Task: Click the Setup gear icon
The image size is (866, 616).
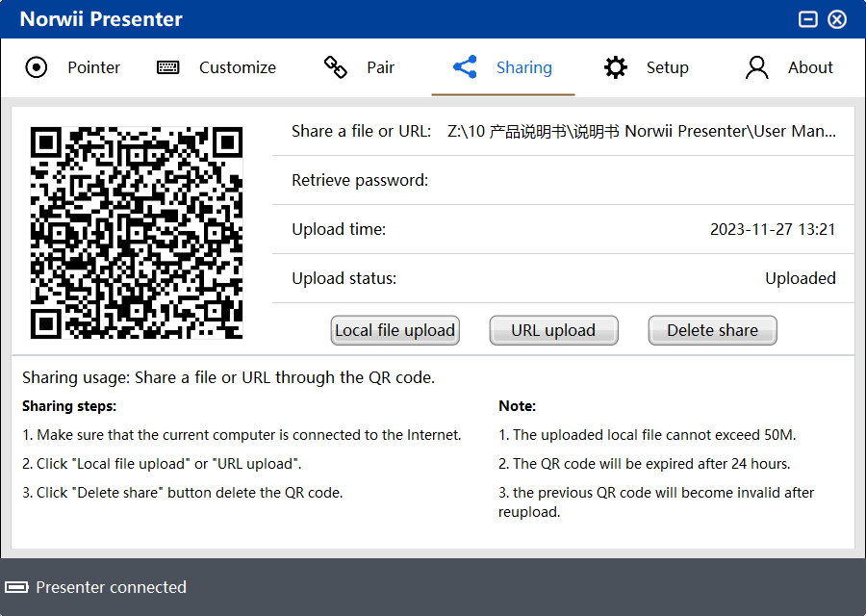Action: (x=615, y=67)
